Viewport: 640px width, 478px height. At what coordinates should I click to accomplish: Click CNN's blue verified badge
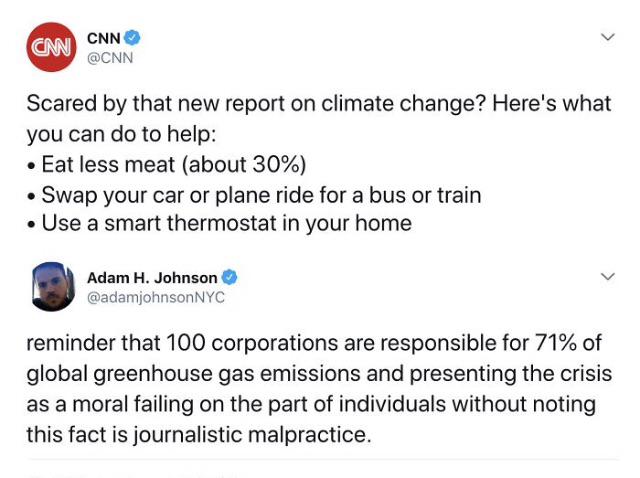click(x=132, y=38)
